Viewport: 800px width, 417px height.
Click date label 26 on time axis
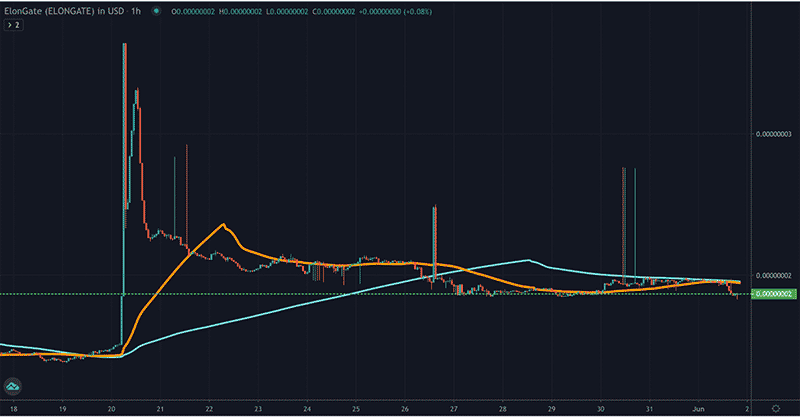[405, 409]
